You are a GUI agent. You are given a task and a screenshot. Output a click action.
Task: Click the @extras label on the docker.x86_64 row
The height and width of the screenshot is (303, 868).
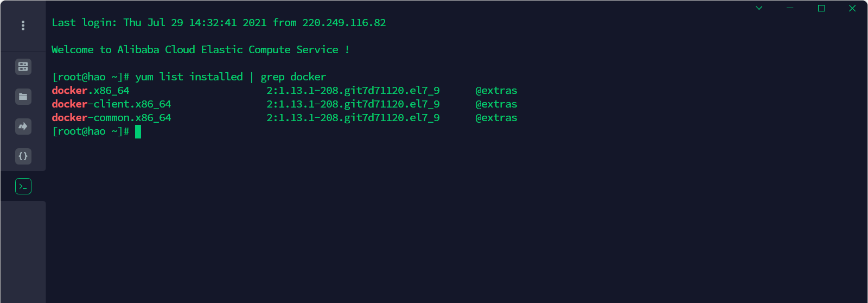[496, 91]
